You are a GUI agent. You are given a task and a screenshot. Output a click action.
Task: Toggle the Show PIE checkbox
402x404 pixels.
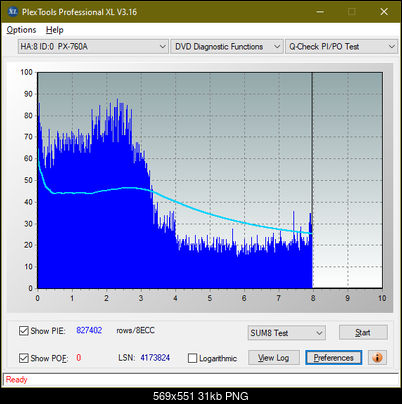coord(24,331)
